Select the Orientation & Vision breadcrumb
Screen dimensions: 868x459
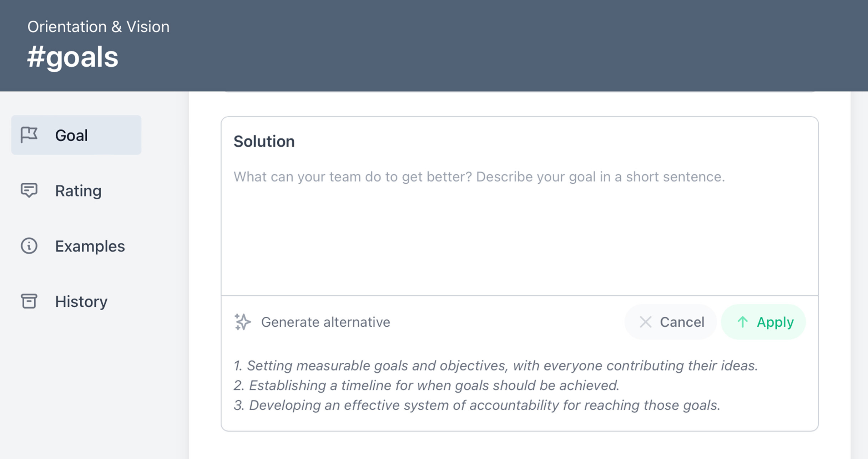pos(99,27)
